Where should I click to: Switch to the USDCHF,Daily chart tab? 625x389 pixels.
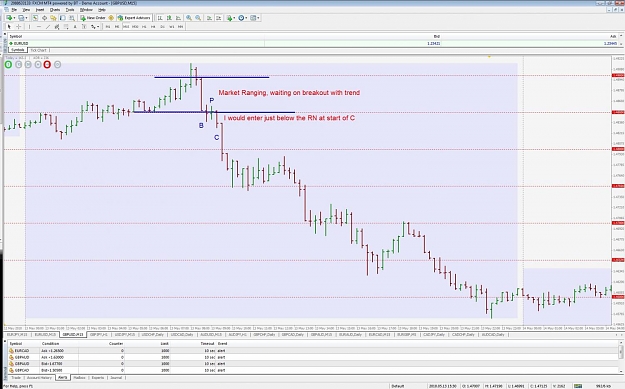pos(153,335)
